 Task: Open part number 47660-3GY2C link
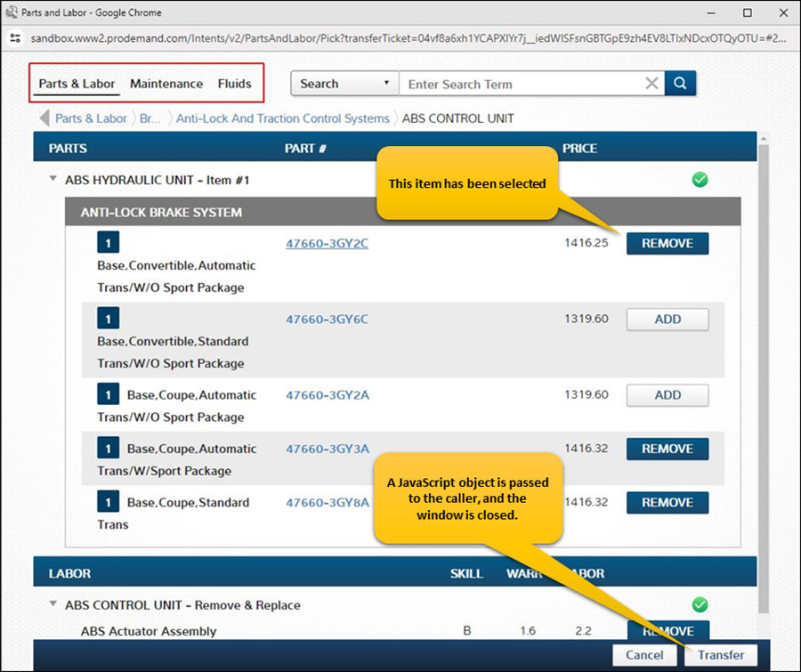point(327,243)
